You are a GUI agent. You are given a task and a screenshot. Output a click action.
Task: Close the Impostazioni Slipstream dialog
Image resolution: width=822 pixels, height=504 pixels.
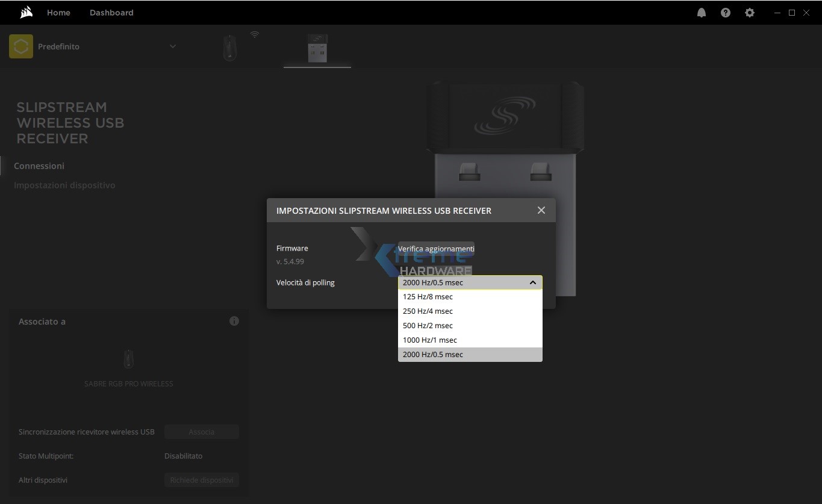coord(541,210)
